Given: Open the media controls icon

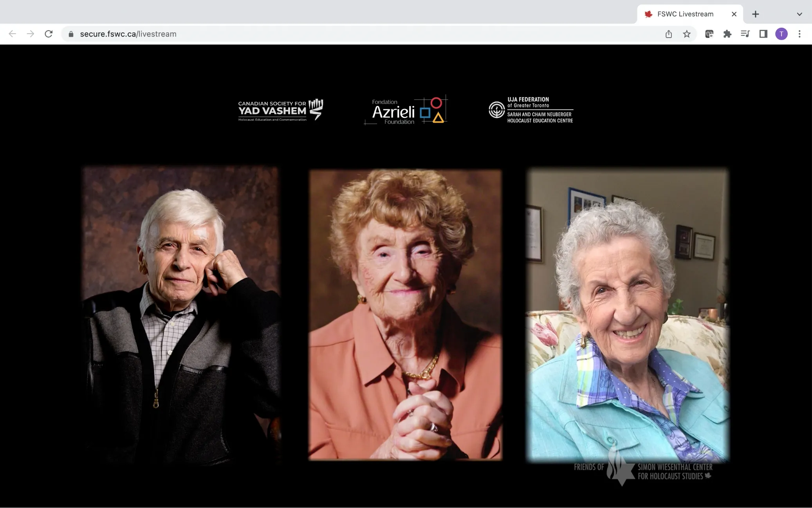Looking at the screenshot, I should (745, 34).
